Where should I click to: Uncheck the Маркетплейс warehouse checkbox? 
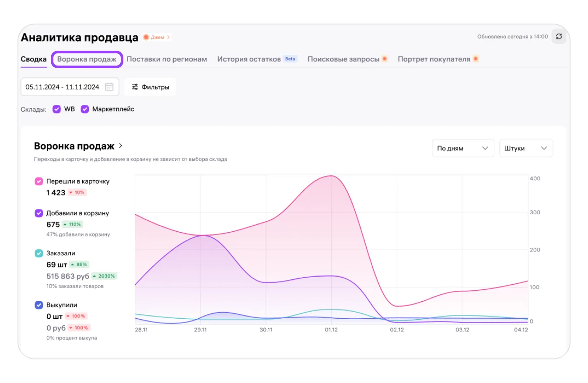click(x=85, y=109)
